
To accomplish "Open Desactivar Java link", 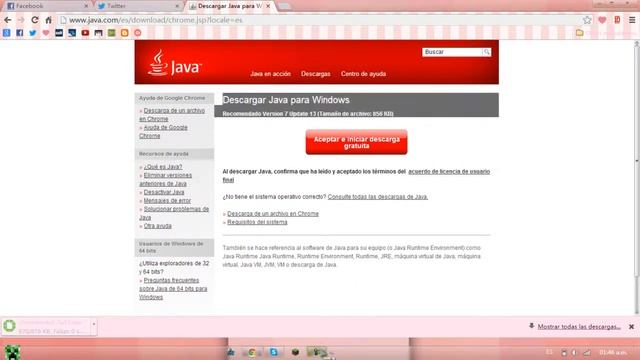I will [164, 192].
